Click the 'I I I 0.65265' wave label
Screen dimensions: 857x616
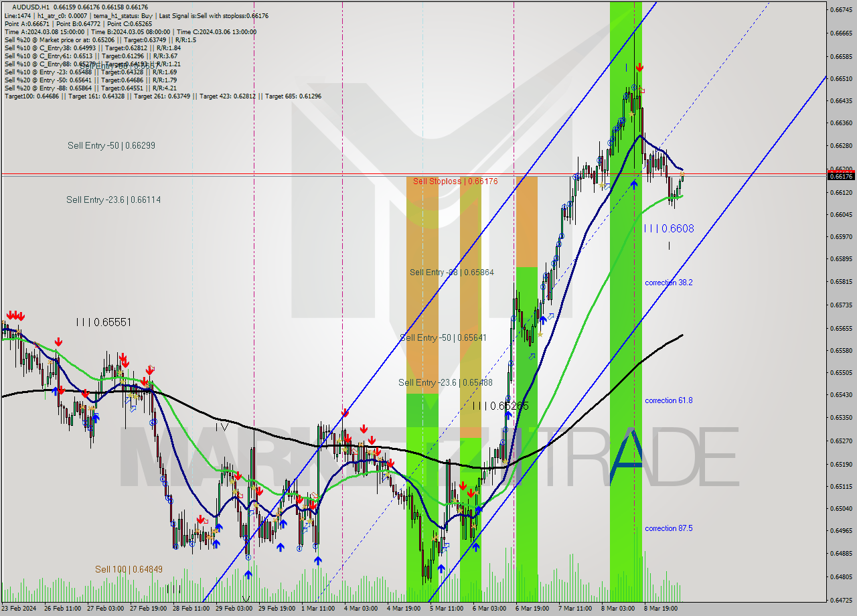click(x=500, y=406)
